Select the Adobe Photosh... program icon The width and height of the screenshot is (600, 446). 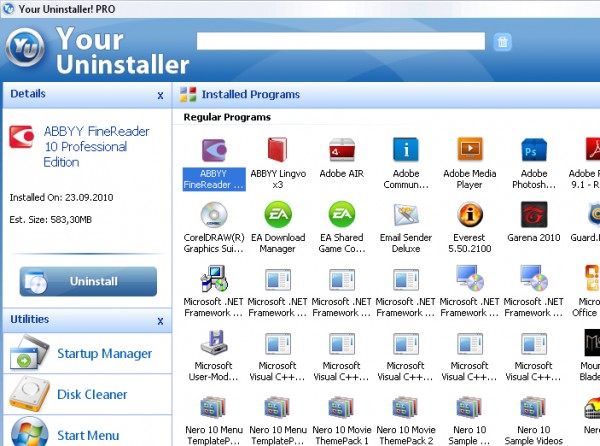click(x=534, y=150)
